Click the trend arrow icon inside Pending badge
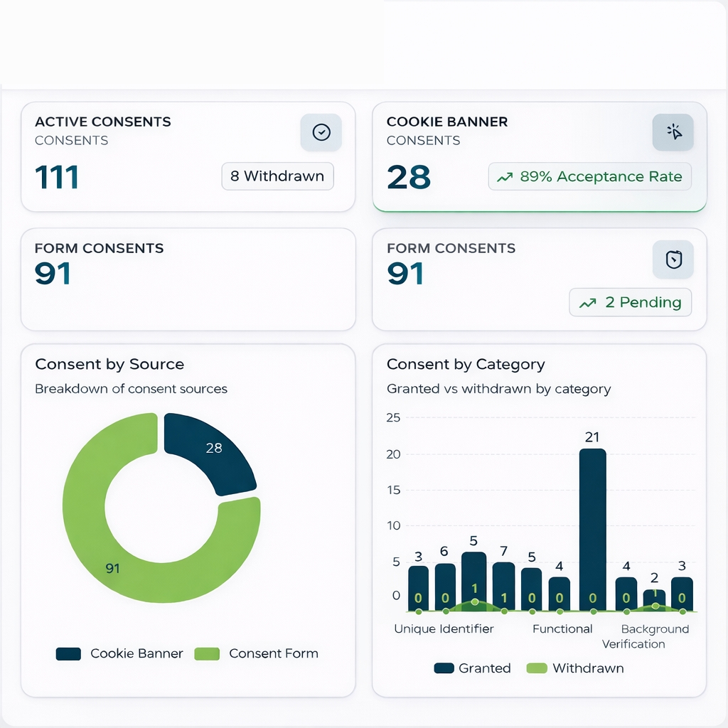Viewport: 728px width, 728px height. point(589,302)
